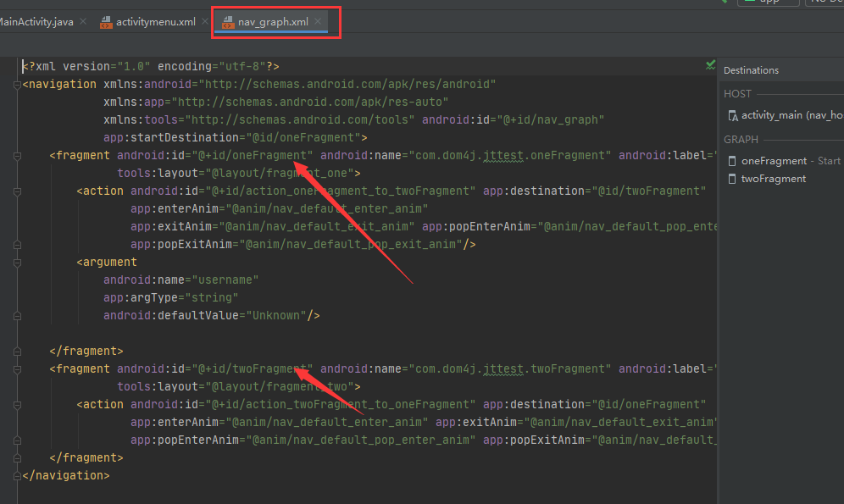Open the device selector dropdown showing No Devices

[x=826, y=3]
